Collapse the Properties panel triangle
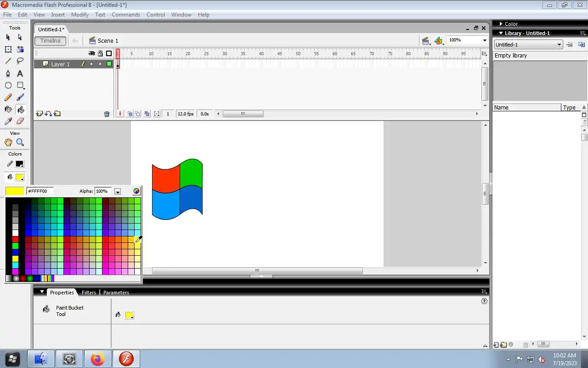The width and height of the screenshot is (588, 368). coord(42,292)
